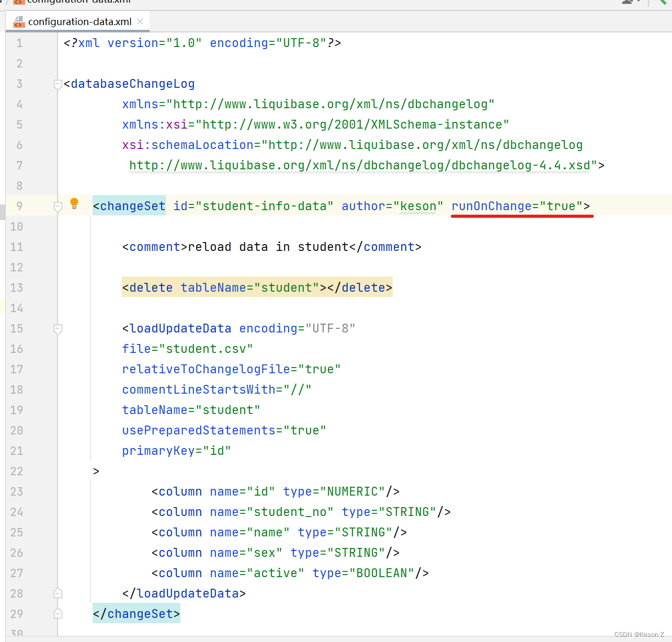Click the XML file icon on the tab
This screenshot has width=672, height=642.
[x=19, y=22]
